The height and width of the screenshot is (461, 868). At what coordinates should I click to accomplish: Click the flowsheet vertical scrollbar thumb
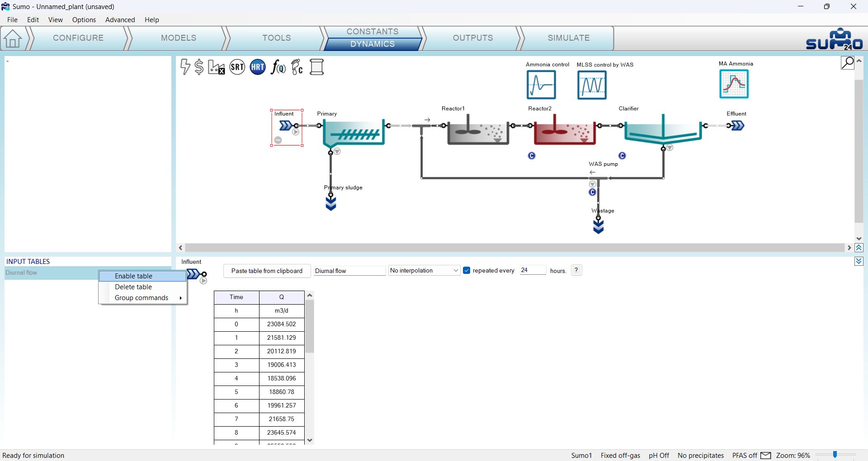tap(859, 151)
